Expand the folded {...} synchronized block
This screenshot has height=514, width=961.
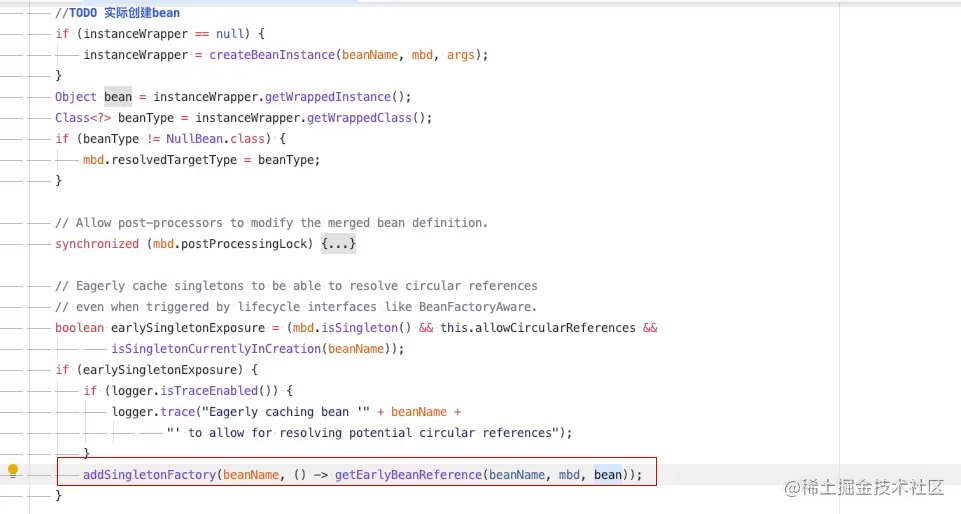338,244
